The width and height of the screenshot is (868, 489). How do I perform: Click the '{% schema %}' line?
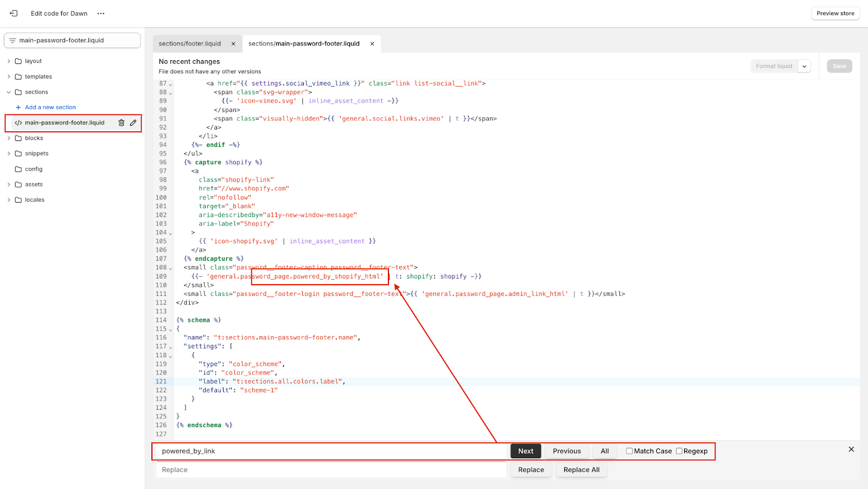pos(199,320)
